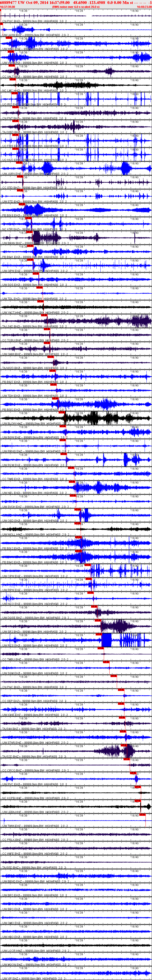The width and height of the screenshot is (152, 980).
Task: Click the UW GPW EHZ trace label
Action: (35, 271)
